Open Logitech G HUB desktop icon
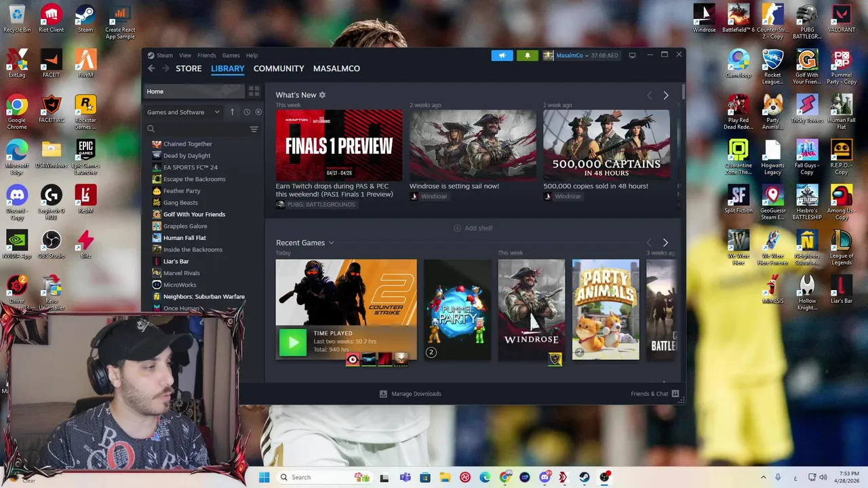This screenshot has height=488, width=868. (51, 203)
